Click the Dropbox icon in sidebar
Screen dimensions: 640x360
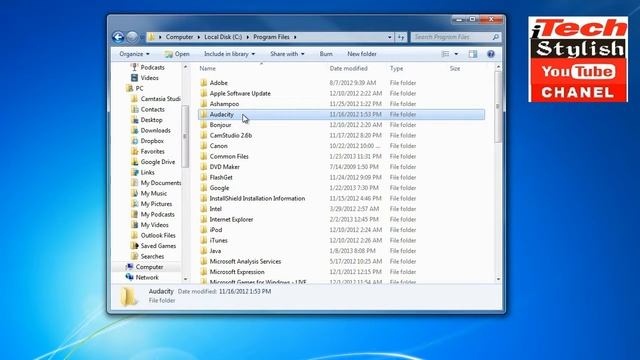click(x=135, y=141)
